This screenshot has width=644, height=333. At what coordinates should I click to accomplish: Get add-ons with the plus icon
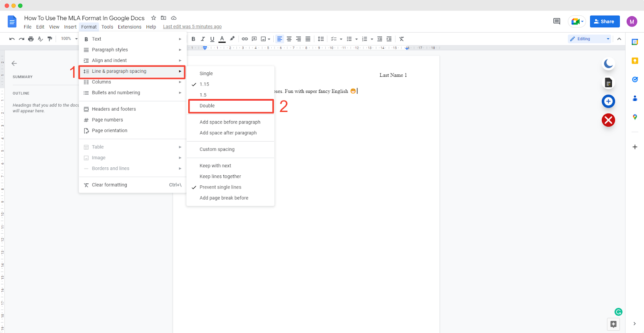point(635,147)
